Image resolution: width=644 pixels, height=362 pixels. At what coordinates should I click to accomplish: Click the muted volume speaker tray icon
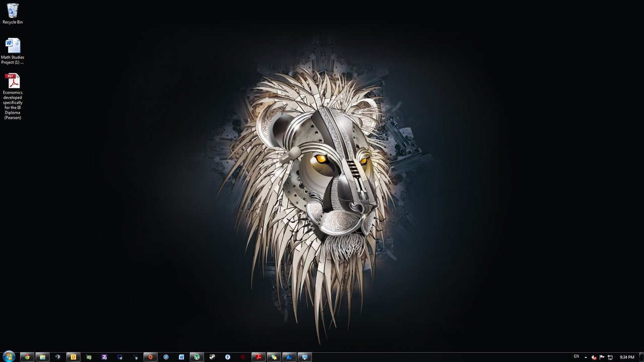(594, 357)
